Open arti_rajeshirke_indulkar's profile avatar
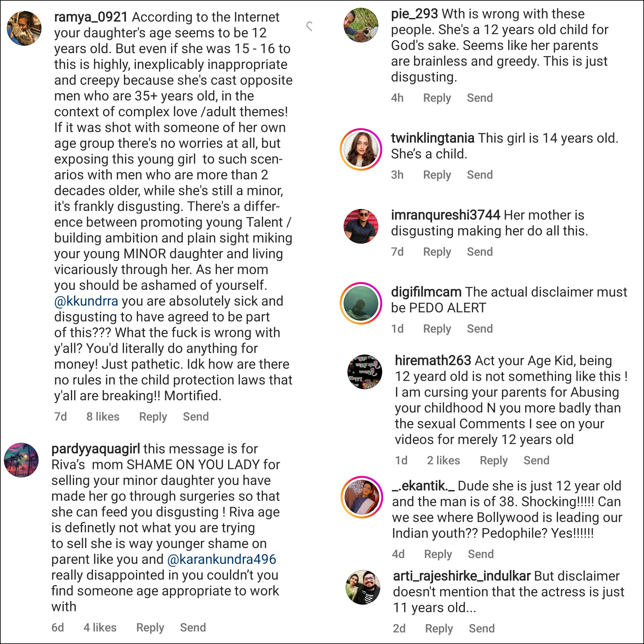The height and width of the screenshot is (644, 644). pos(363,587)
